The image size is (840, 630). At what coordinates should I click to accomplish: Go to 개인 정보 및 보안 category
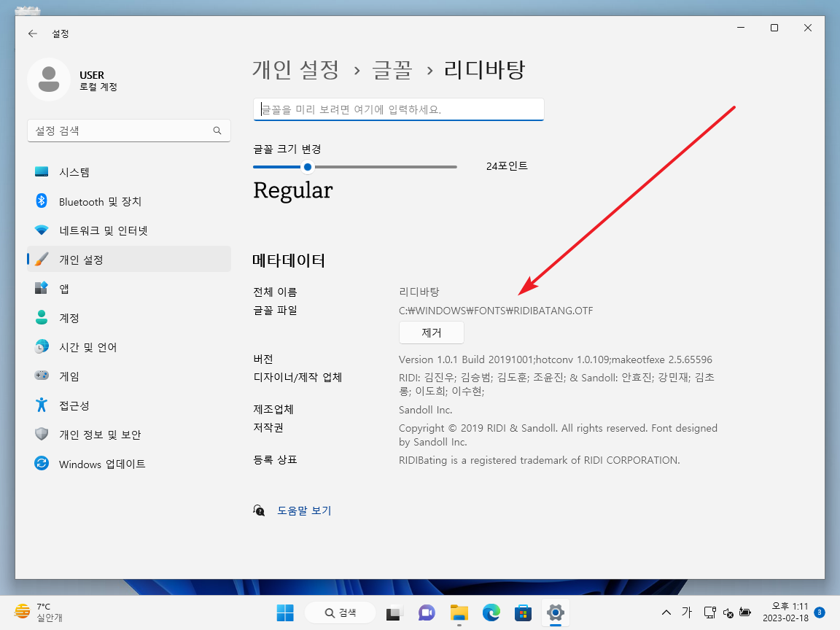click(129, 435)
